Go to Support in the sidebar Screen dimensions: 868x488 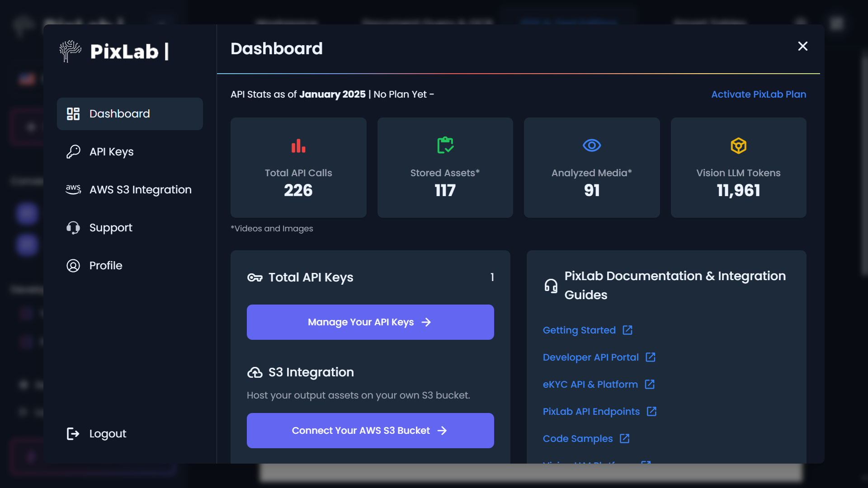click(111, 228)
